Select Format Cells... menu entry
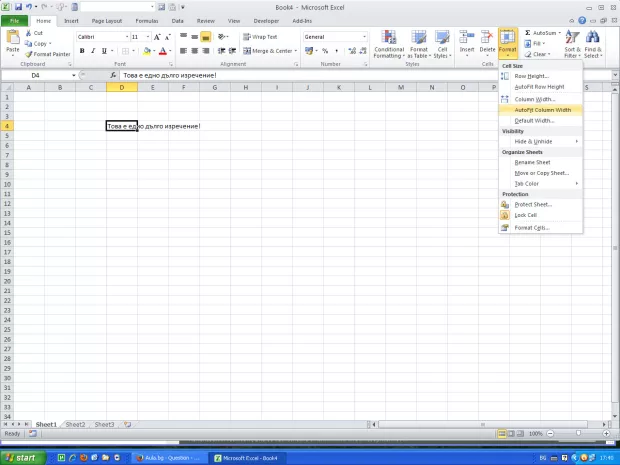This screenshot has width=620, height=465. point(532,227)
